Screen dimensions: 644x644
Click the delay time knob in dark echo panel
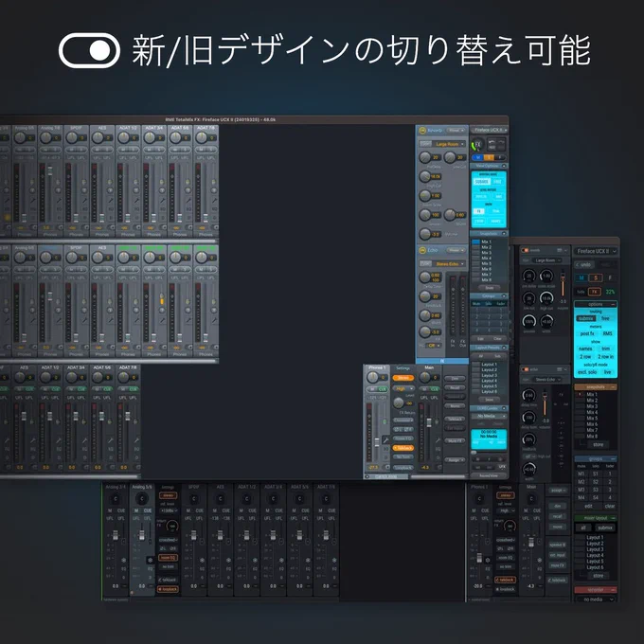click(529, 396)
